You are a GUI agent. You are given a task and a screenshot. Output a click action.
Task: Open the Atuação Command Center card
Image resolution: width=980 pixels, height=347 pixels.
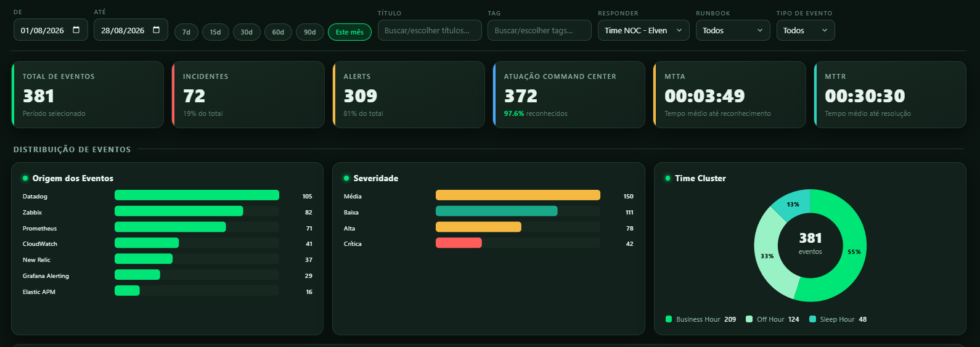tap(569, 94)
